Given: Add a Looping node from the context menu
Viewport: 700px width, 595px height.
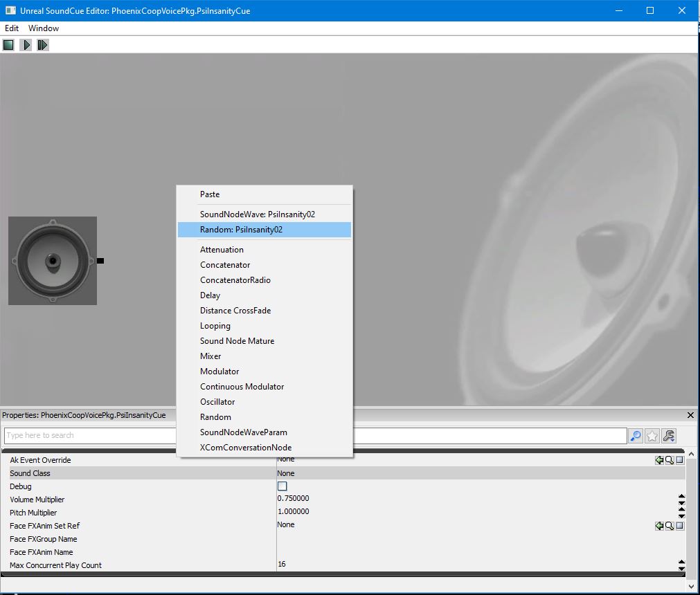Looking at the screenshot, I should (264, 326).
